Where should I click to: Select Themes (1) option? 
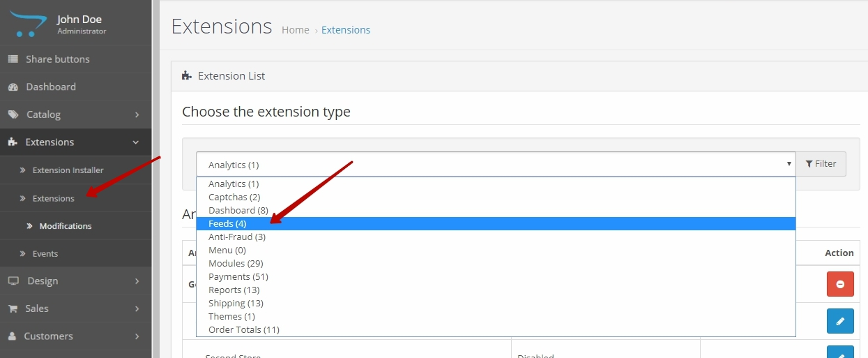pos(496,317)
